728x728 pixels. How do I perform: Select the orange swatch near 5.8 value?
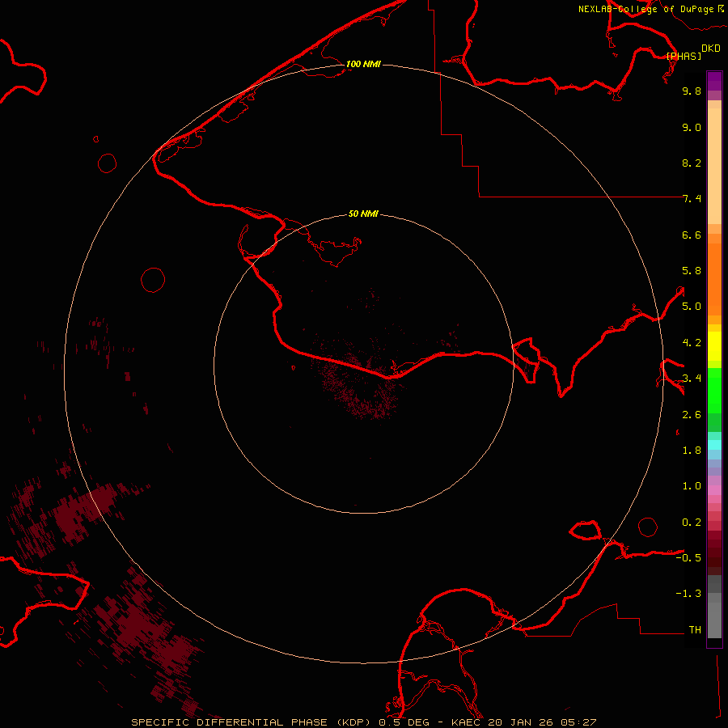(714, 271)
